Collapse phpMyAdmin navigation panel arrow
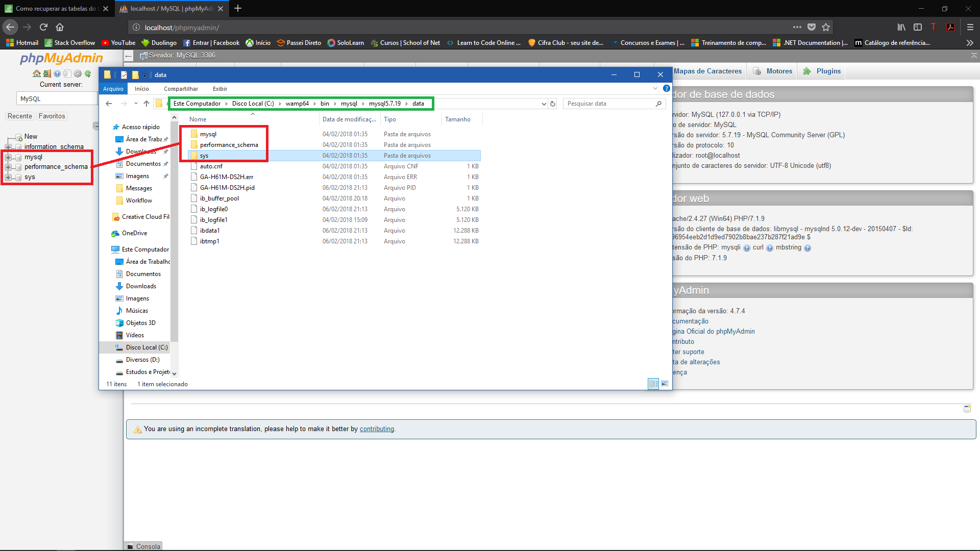 click(x=129, y=56)
